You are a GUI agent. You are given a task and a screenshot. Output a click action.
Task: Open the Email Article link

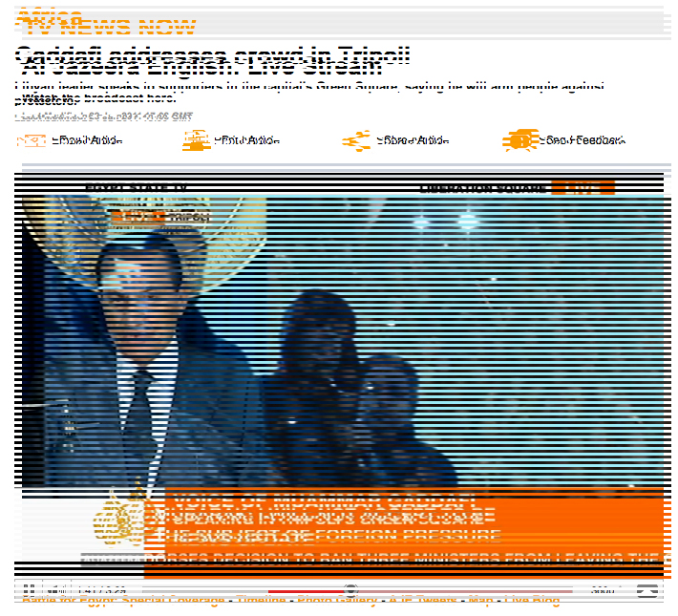(x=87, y=140)
